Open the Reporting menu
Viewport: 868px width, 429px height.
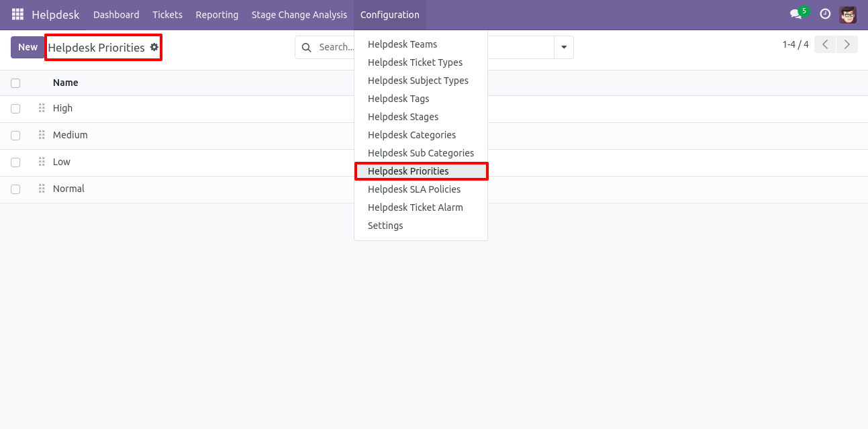pos(217,15)
